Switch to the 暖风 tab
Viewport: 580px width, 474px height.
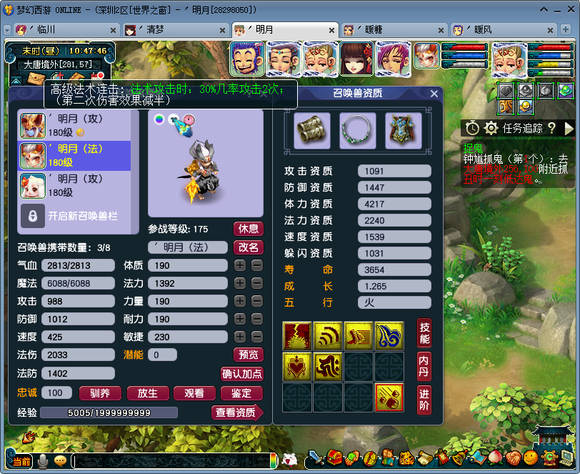click(503, 30)
